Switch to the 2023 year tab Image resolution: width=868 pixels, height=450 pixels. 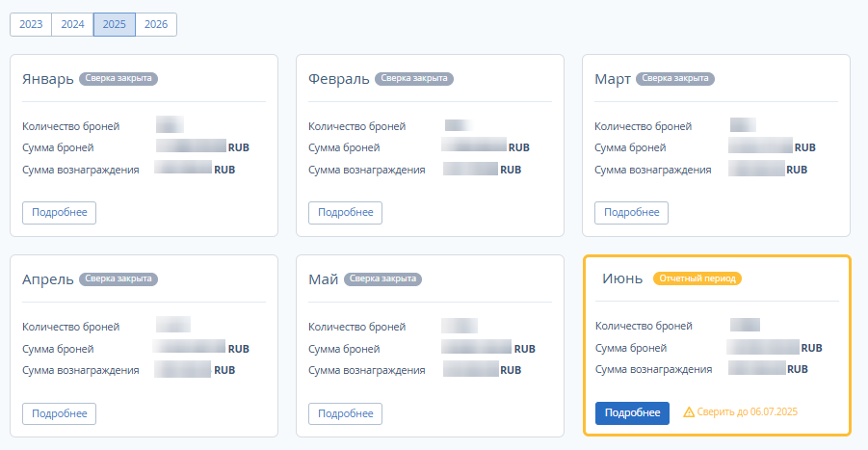(x=31, y=24)
